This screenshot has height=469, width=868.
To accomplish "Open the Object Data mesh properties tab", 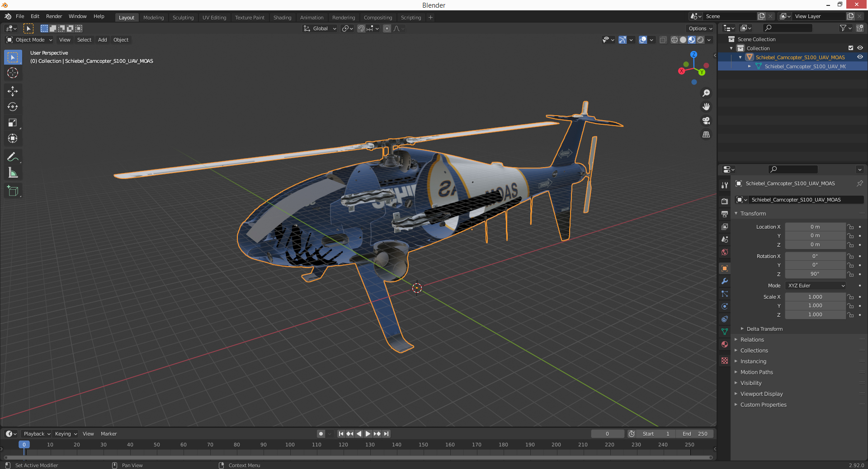I will [725, 332].
